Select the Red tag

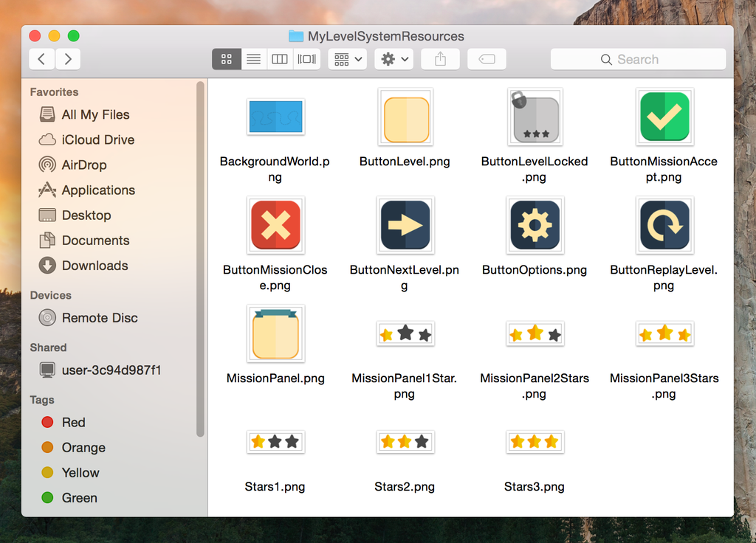[x=73, y=422]
